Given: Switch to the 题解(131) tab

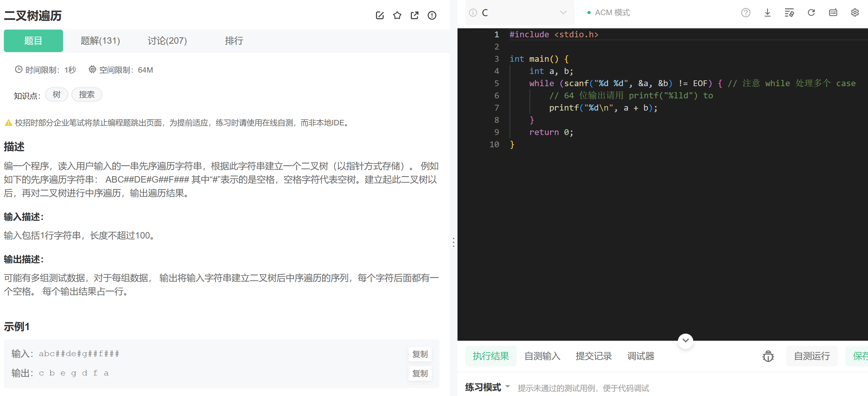Looking at the screenshot, I should click(100, 41).
